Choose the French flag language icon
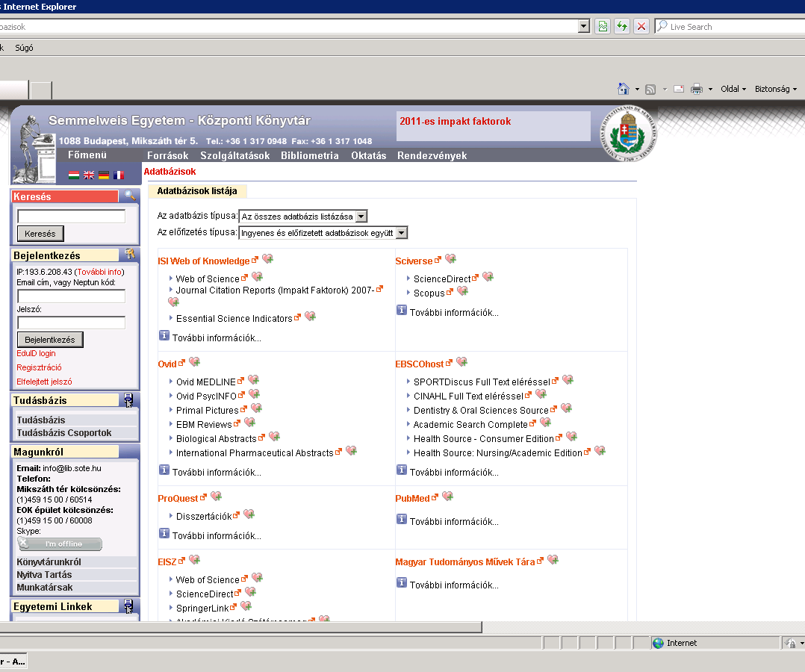The image size is (805, 672). coord(119,175)
